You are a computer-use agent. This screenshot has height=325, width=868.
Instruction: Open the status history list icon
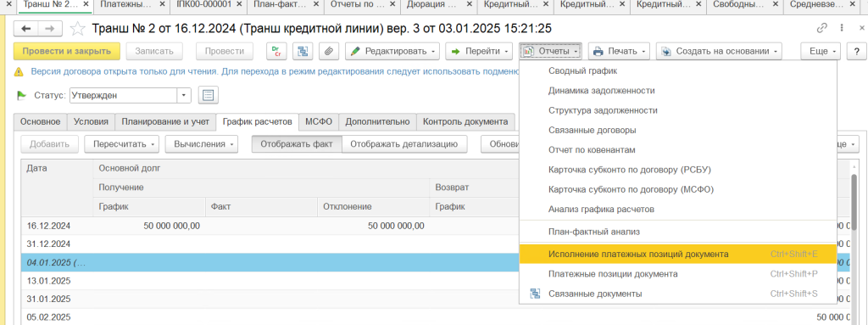tap(209, 95)
